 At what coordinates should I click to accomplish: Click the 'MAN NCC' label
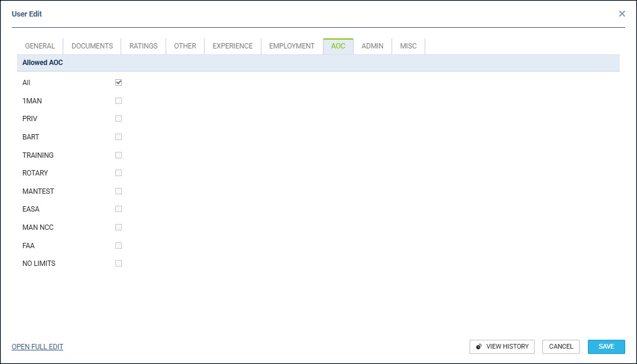(38, 227)
